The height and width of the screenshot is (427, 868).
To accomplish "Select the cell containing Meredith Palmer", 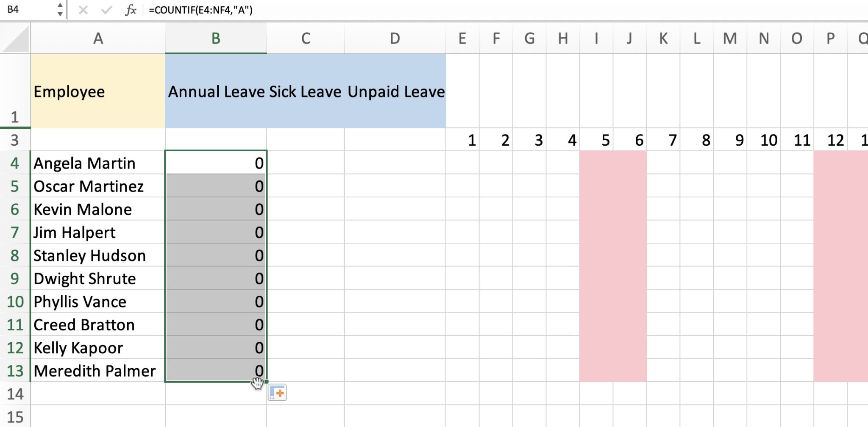I will [x=97, y=371].
